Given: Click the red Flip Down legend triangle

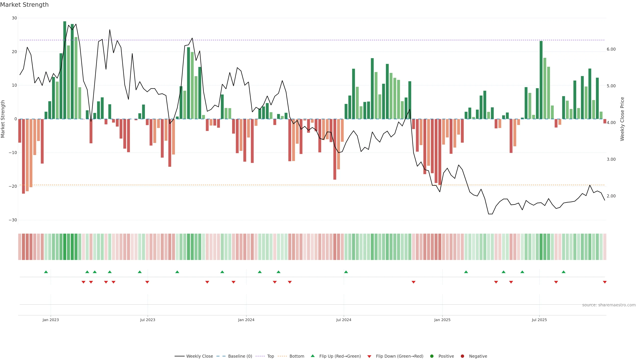Looking at the screenshot, I should click(x=369, y=356).
